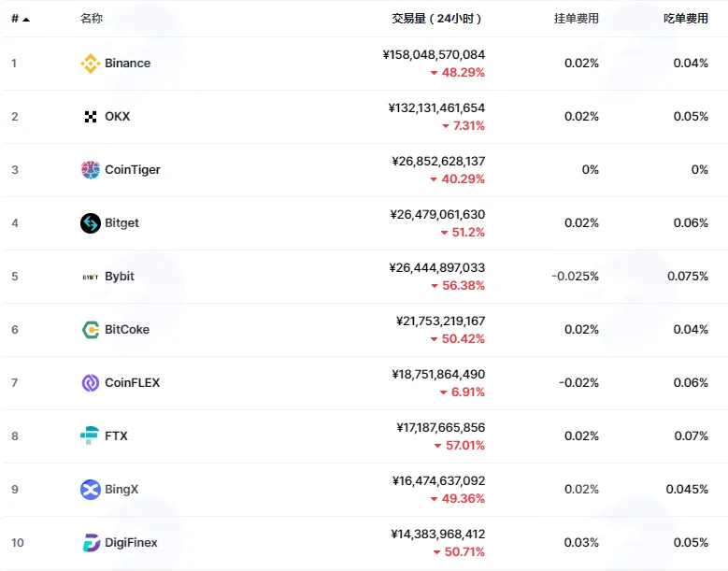Viewport: 728px width, 571px height.
Task: Click the Binance exchange logo icon
Action: 90,64
